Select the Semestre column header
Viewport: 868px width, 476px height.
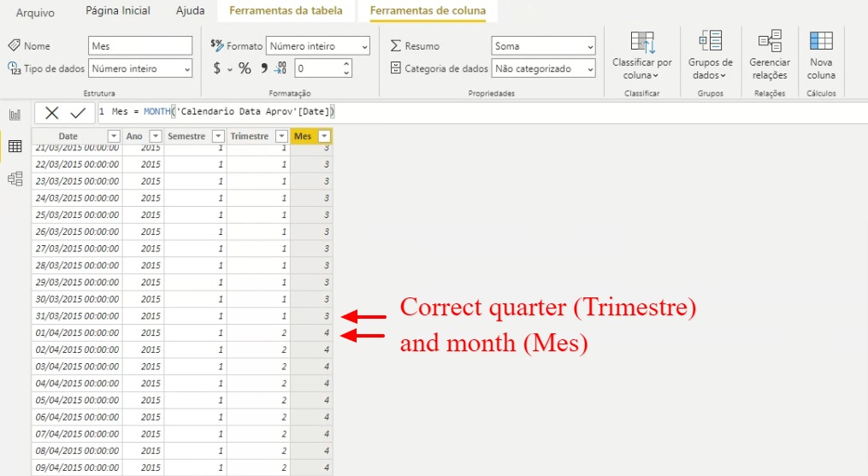point(186,136)
